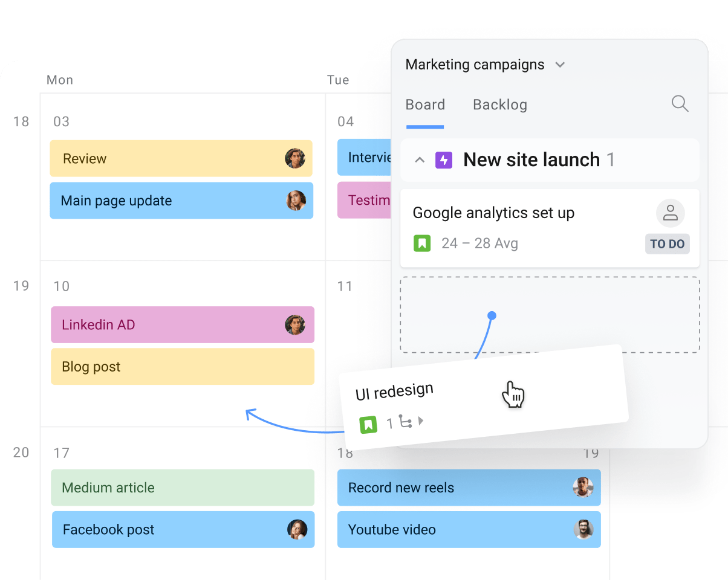This screenshot has width=728, height=580.
Task: Click the purple lightning icon beside New site launch
Action: [443, 159]
